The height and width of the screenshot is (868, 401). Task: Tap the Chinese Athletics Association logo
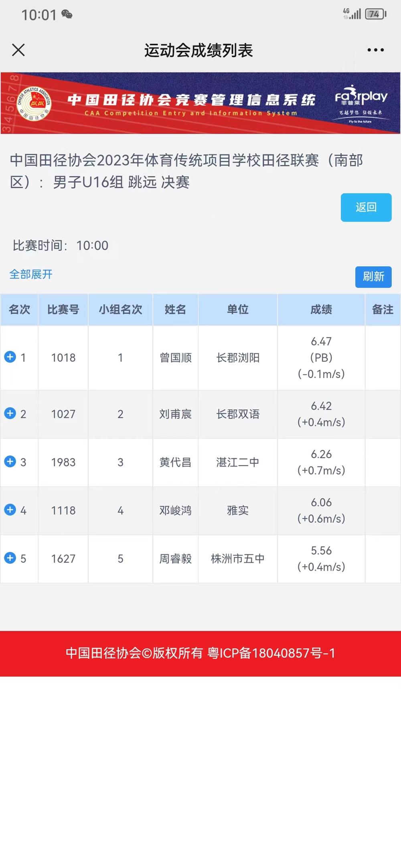[34, 103]
